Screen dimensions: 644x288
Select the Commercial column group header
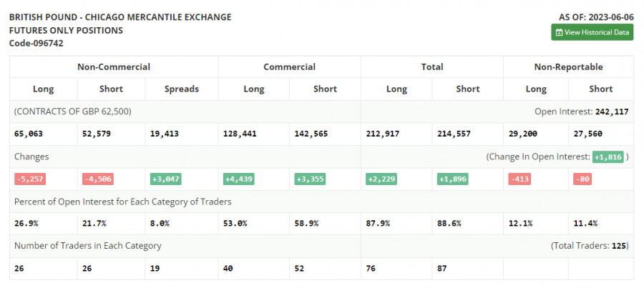289,67
